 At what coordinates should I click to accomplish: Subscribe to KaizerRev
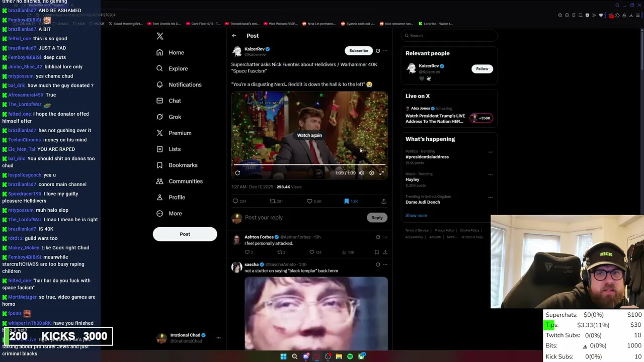pyautogui.click(x=359, y=50)
